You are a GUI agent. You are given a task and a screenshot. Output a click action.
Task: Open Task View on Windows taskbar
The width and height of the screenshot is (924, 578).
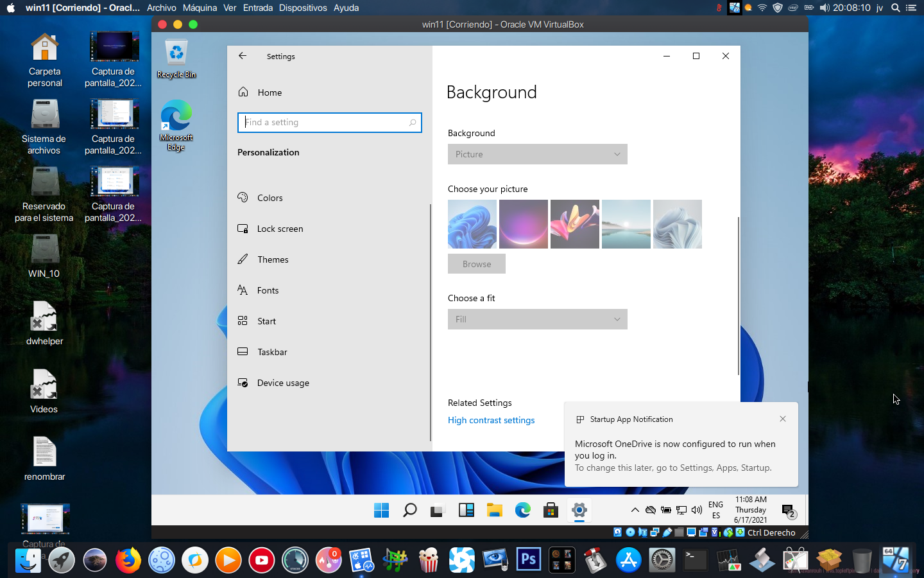click(438, 511)
